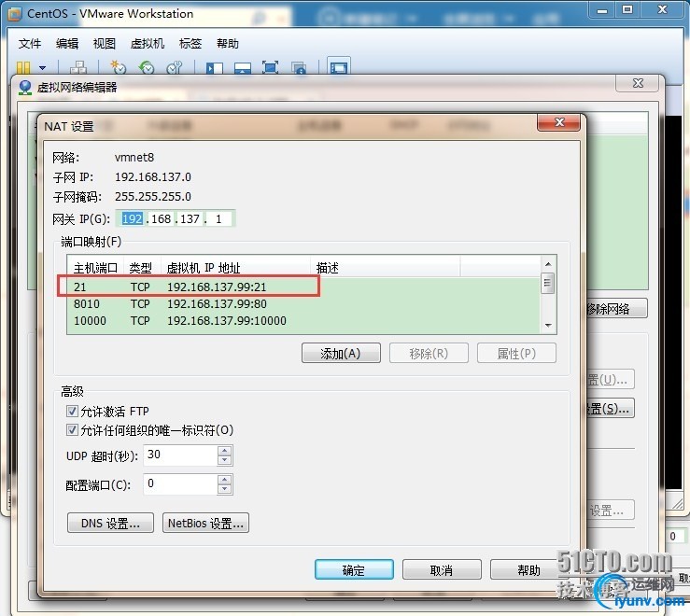
Task: Click the 主机端口 column header
Action: [x=95, y=268]
